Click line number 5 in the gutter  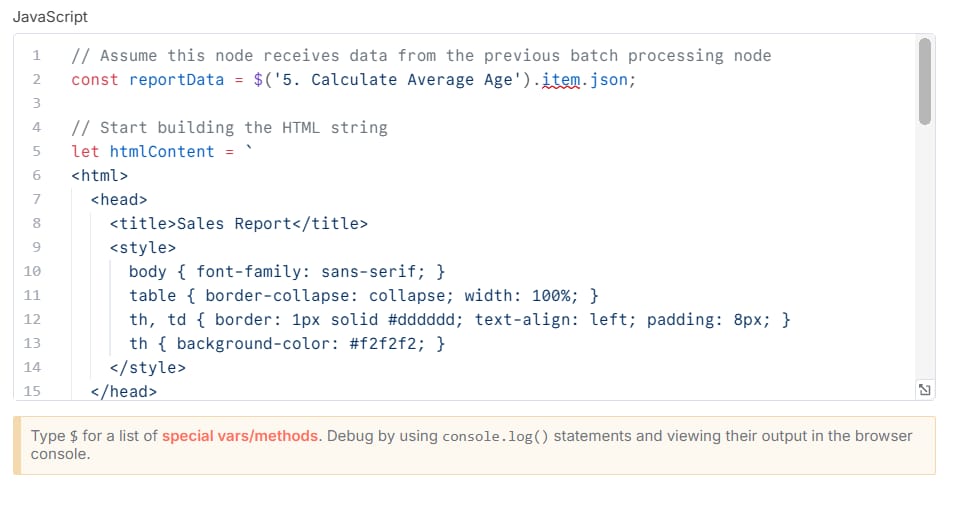[x=36, y=151]
